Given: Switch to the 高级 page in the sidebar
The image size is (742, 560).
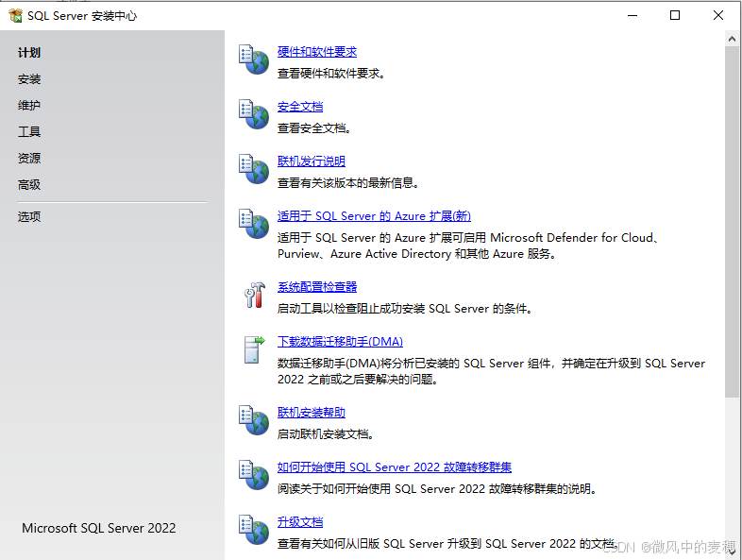Looking at the screenshot, I should pos(29,184).
